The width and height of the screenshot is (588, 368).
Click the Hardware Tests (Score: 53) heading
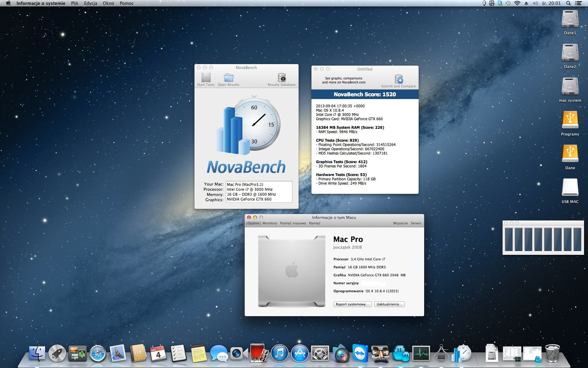coord(341,175)
